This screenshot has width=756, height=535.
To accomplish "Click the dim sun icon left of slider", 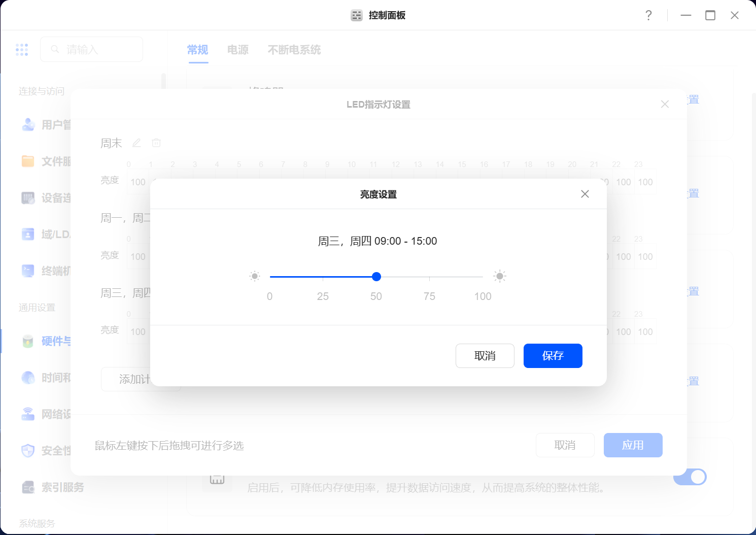I will pos(255,276).
